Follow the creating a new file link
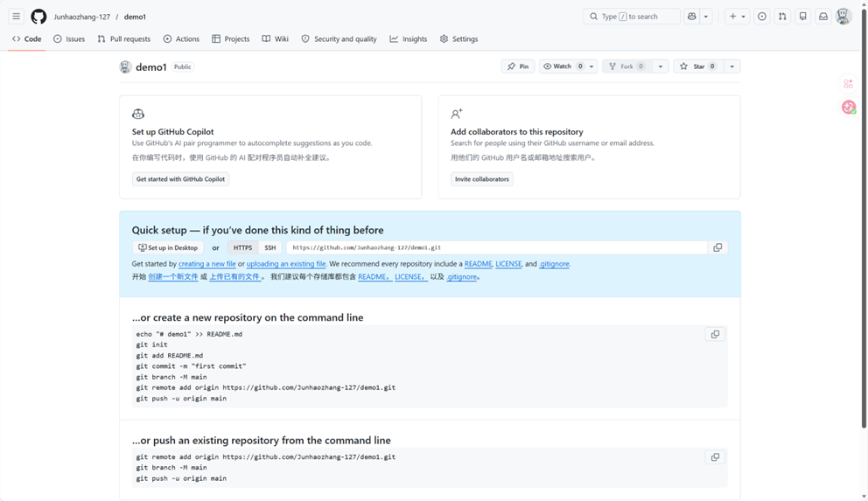This screenshot has height=501, width=868. tap(207, 264)
